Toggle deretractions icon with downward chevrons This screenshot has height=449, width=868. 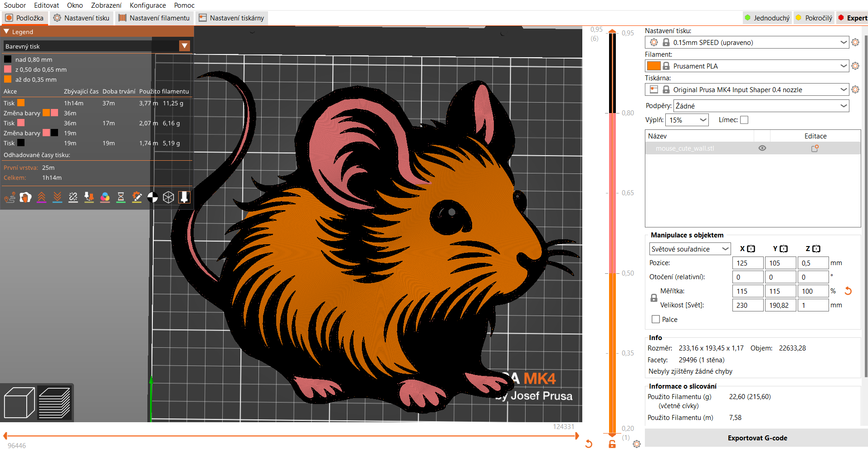coord(57,197)
